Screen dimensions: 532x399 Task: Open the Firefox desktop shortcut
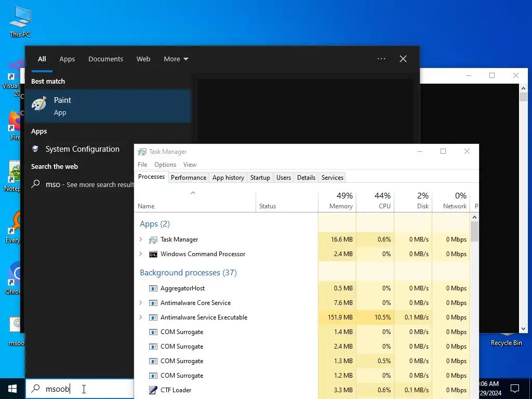pos(15,125)
